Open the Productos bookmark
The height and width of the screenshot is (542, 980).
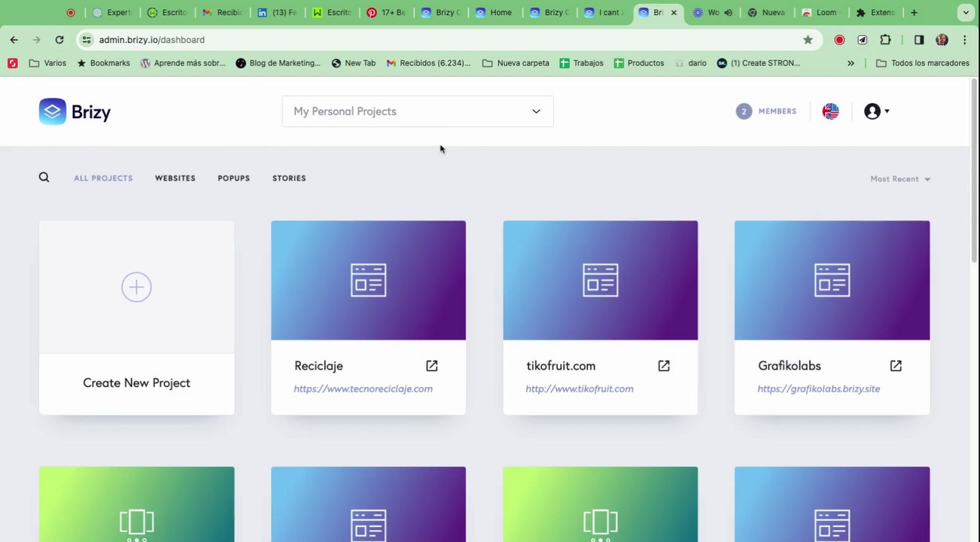click(x=639, y=63)
